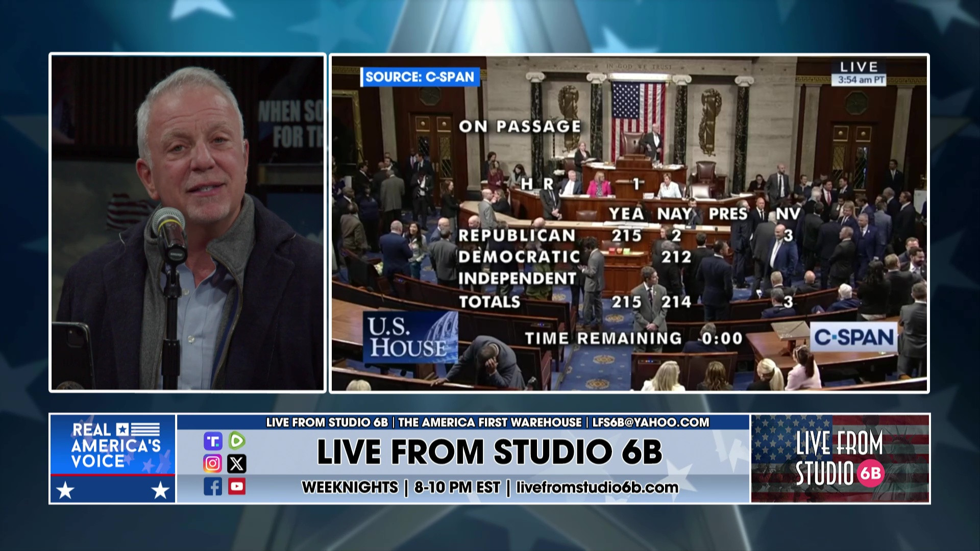
Task: Toggle the SOURCE: C-SPAN banner
Action: pyautogui.click(x=419, y=77)
